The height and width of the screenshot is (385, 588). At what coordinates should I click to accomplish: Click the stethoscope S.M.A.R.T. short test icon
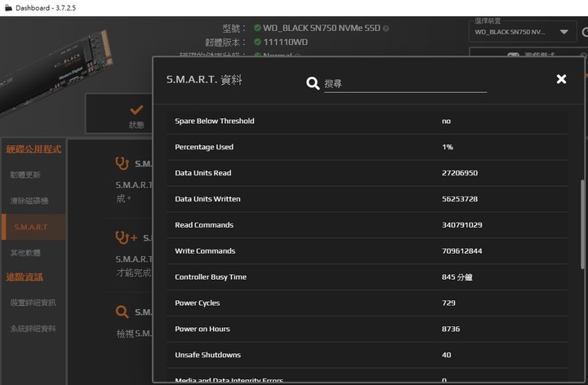coord(122,164)
